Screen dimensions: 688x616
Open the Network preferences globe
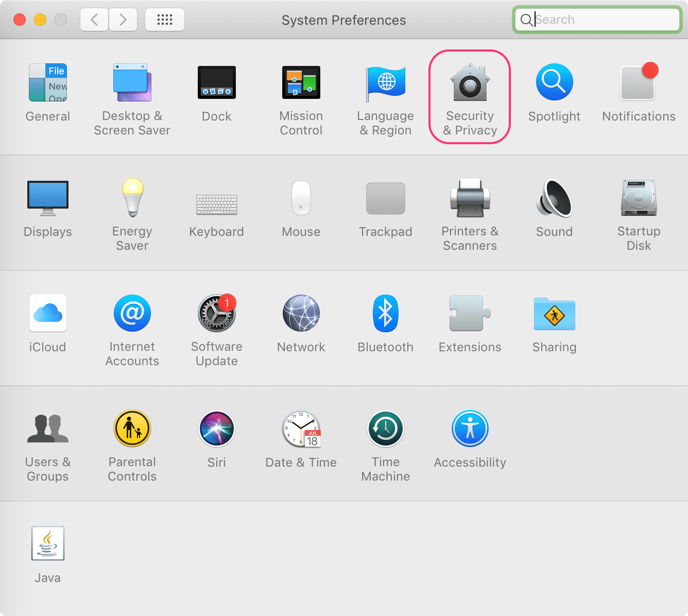301,314
